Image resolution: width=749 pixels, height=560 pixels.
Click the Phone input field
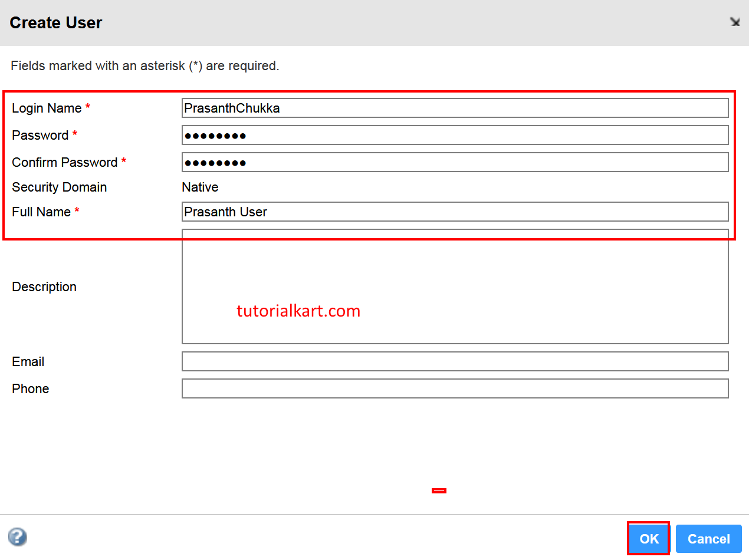pos(454,388)
